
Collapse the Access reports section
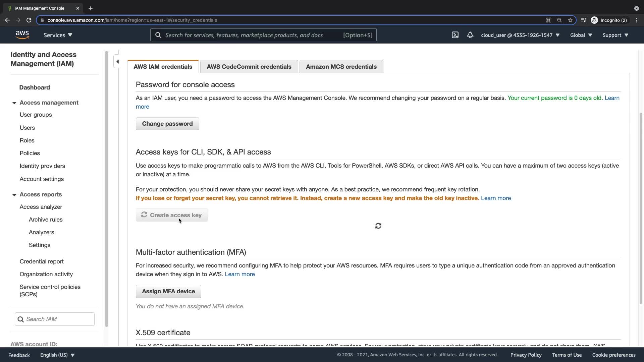click(14, 195)
